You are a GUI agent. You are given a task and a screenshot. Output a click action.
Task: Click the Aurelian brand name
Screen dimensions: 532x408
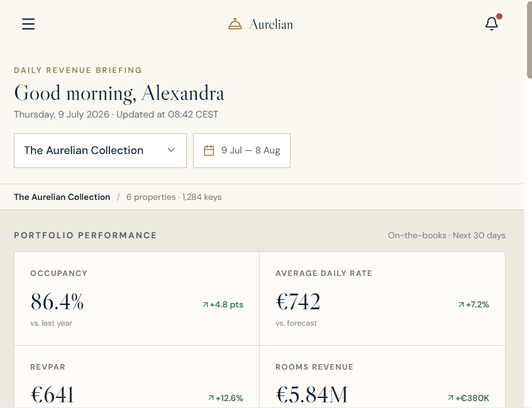[271, 25]
